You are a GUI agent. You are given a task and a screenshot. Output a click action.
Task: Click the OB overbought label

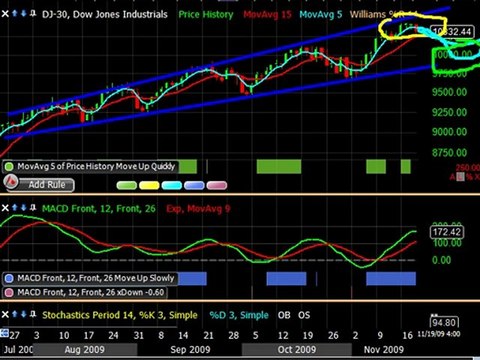pyautogui.click(x=284, y=315)
